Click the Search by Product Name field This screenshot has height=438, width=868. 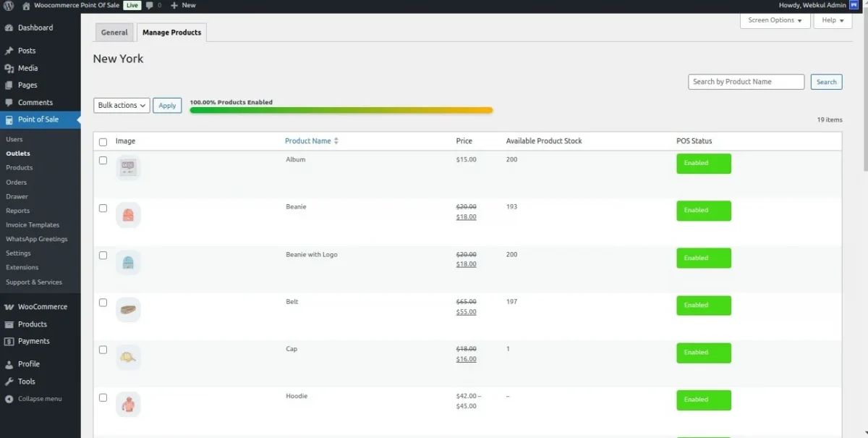click(x=746, y=82)
